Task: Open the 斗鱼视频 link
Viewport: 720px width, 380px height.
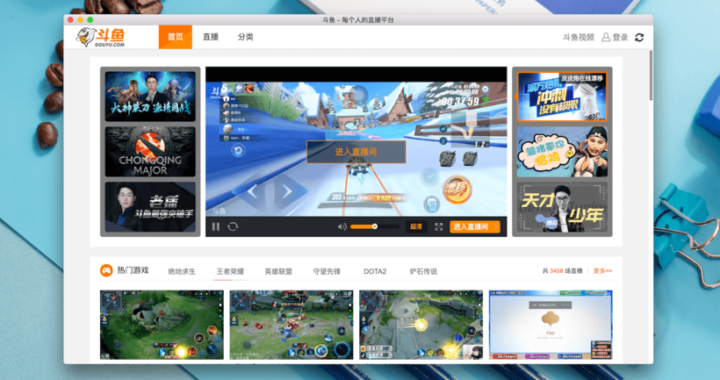Action: 579,37
